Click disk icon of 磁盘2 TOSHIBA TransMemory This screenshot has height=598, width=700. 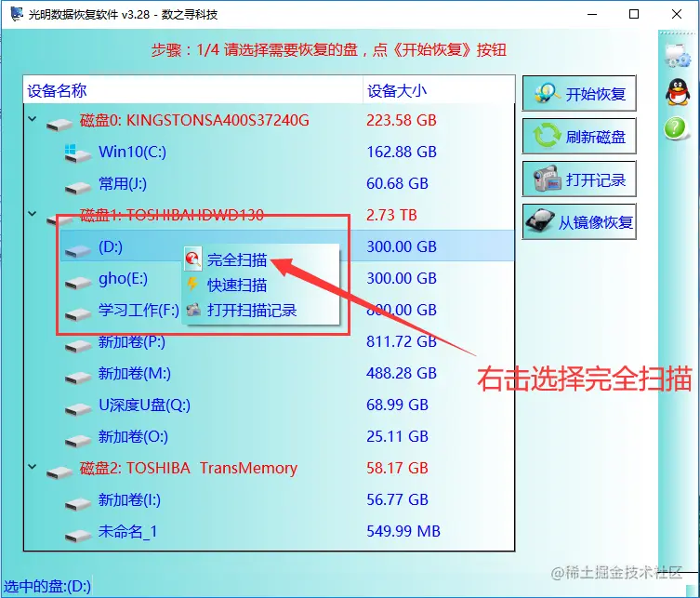pyautogui.click(x=59, y=472)
